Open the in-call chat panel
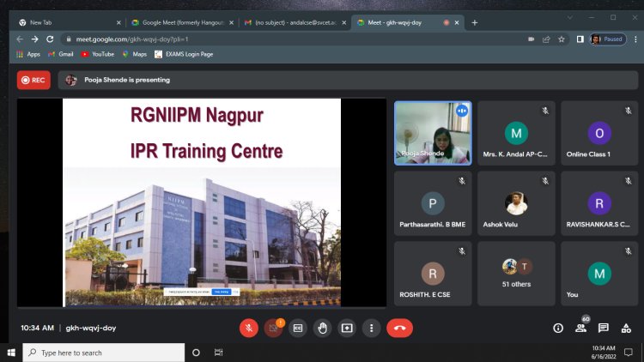644x362 pixels. (x=604, y=328)
